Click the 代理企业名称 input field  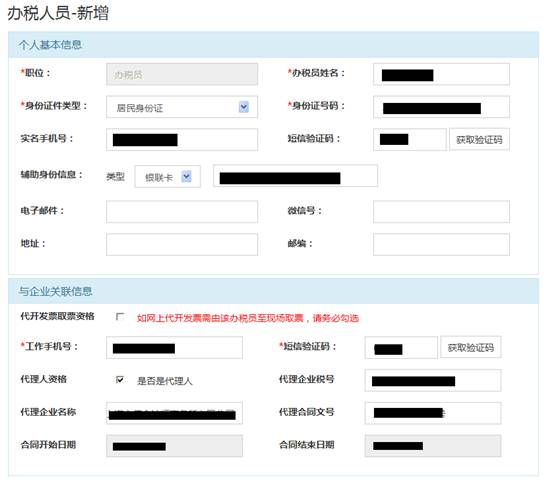pyautogui.click(x=174, y=413)
